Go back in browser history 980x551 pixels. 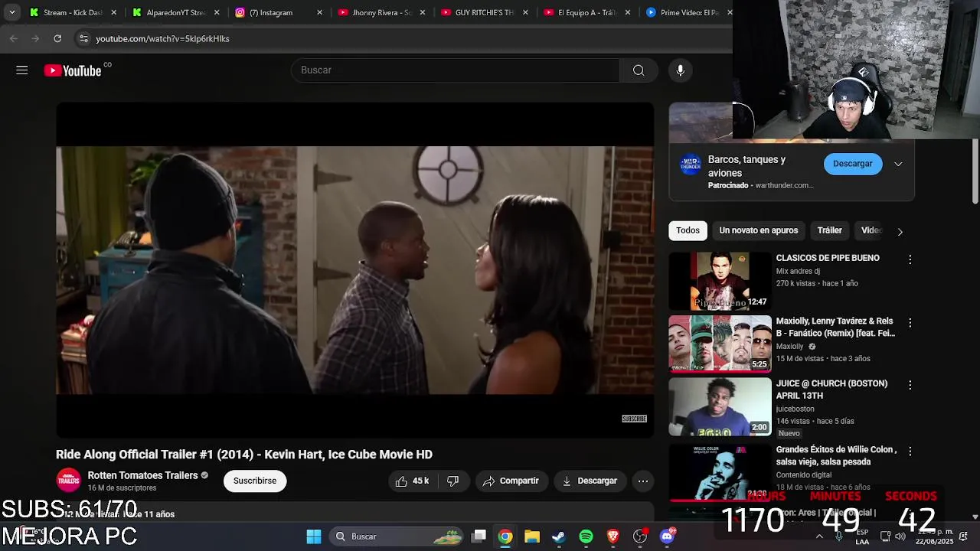(x=14, y=38)
